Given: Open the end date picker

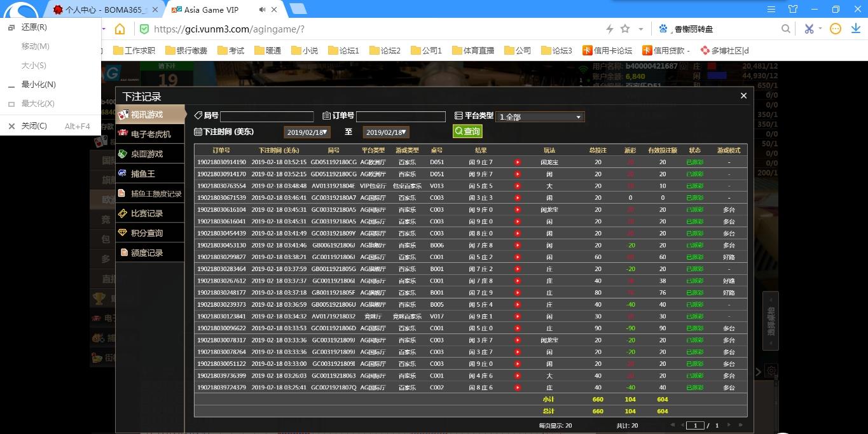Looking at the screenshot, I should pos(386,132).
